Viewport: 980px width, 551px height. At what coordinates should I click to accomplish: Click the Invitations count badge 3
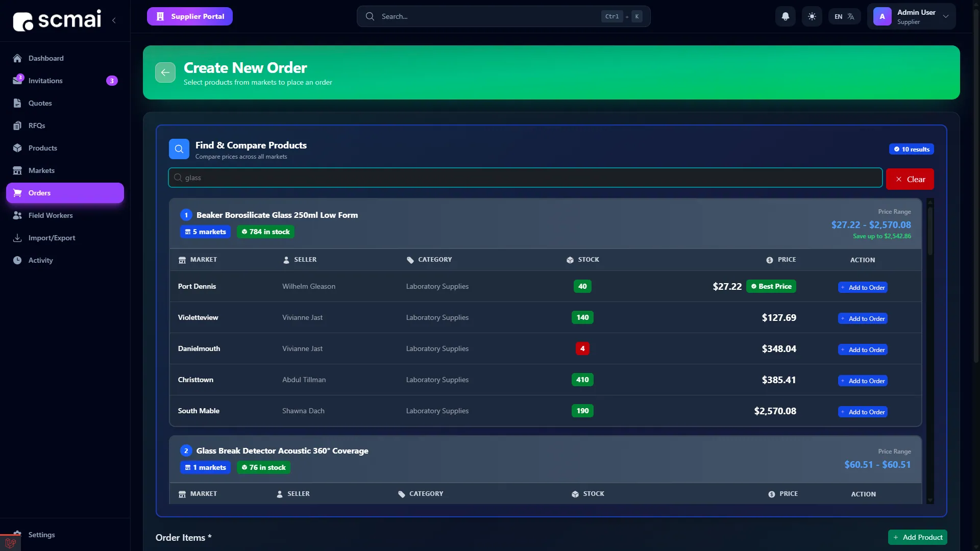point(112,81)
